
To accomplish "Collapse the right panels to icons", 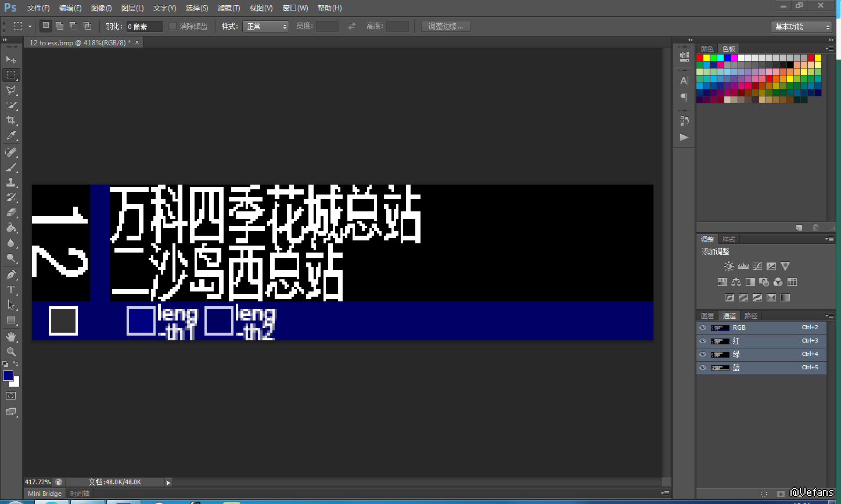I will (x=832, y=40).
